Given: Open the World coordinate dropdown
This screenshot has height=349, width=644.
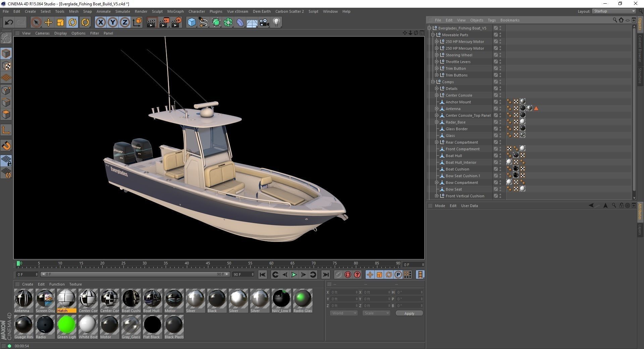Looking at the screenshot, I should [x=344, y=313].
